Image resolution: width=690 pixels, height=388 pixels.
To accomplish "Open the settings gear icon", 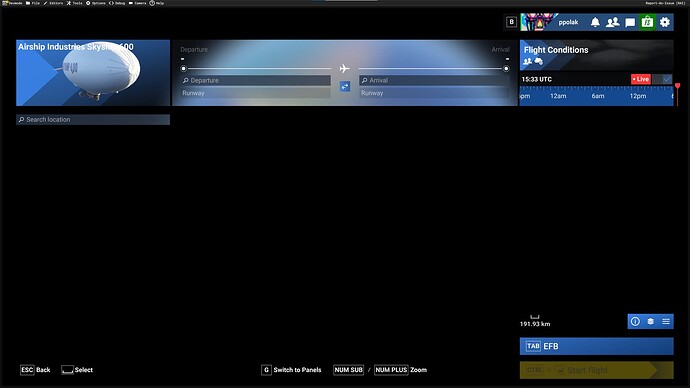I will 664,22.
